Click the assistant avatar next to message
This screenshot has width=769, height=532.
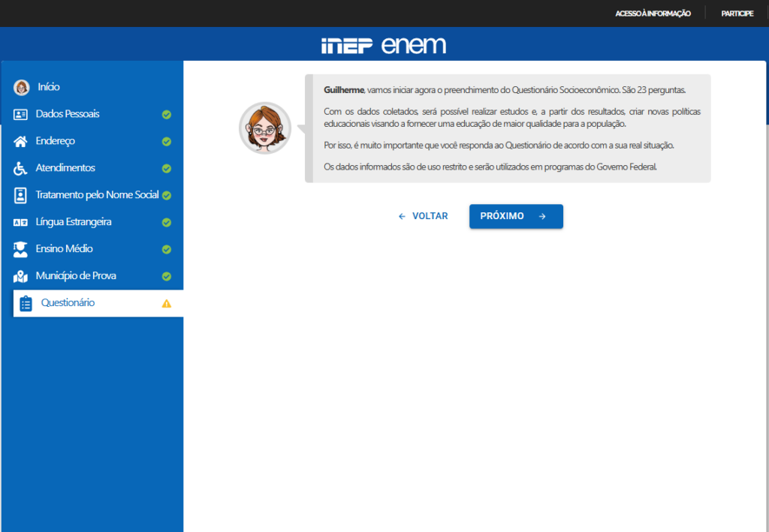pos(265,128)
